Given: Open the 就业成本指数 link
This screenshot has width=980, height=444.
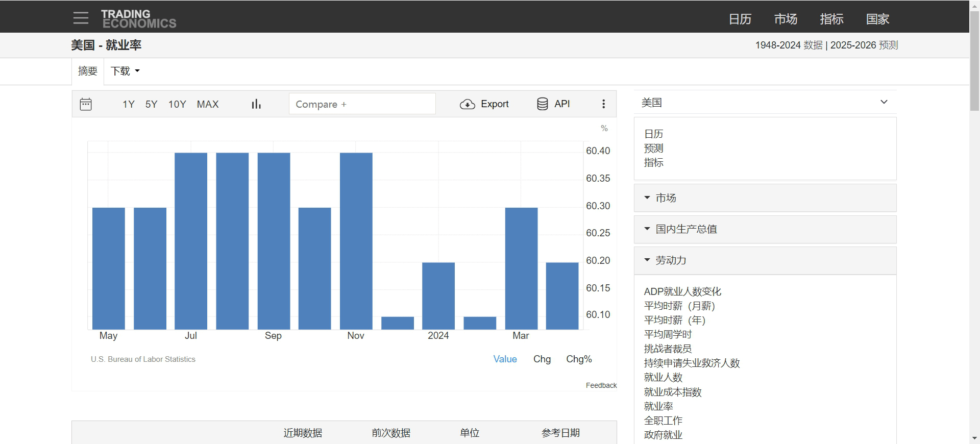Looking at the screenshot, I should 673,392.
